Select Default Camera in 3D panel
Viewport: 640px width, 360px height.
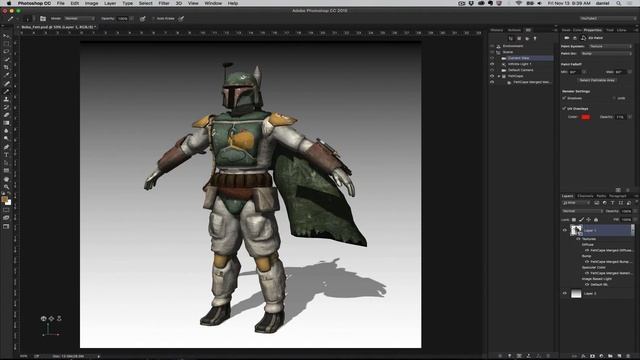[x=522, y=70]
